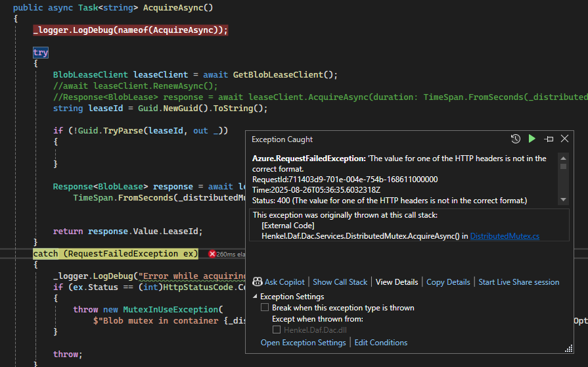This screenshot has height=367, width=588.
Task: Click the return response.Value.LeaseId line
Action: [x=127, y=232]
